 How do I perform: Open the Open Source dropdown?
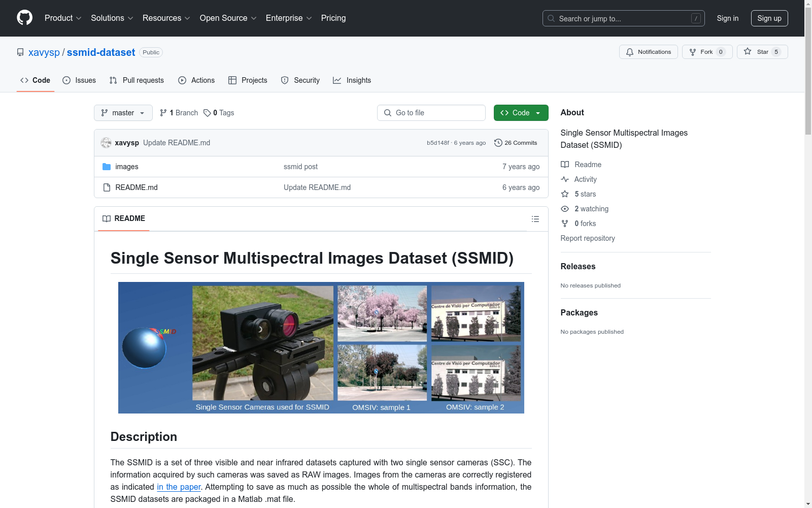pos(228,18)
